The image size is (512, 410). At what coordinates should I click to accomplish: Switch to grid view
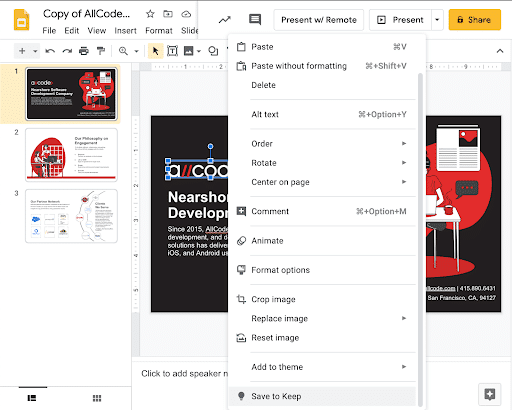[x=97, y=398]
